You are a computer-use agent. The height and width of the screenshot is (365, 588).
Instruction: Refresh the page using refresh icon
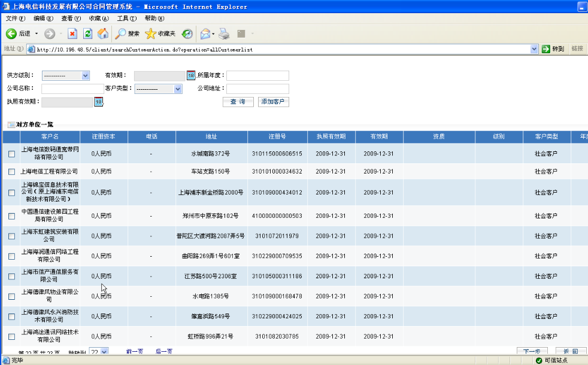click(88, 34)
